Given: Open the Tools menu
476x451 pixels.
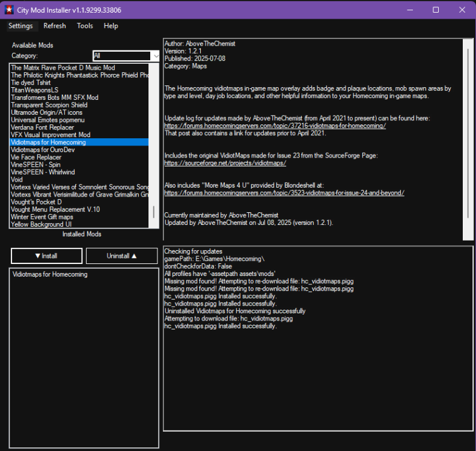Looking at the screenshot, I should point(85,26).
